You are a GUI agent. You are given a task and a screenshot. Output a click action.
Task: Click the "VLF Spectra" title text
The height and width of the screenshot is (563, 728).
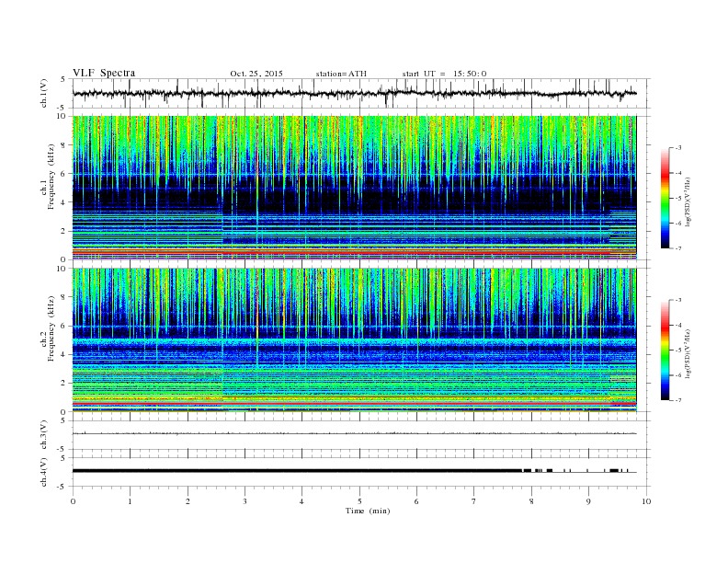[x=104, y=73]
